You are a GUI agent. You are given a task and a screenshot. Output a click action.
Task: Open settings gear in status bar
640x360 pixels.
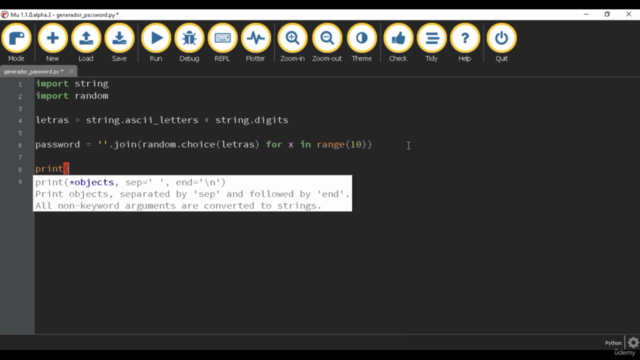(x=633, y=342)
